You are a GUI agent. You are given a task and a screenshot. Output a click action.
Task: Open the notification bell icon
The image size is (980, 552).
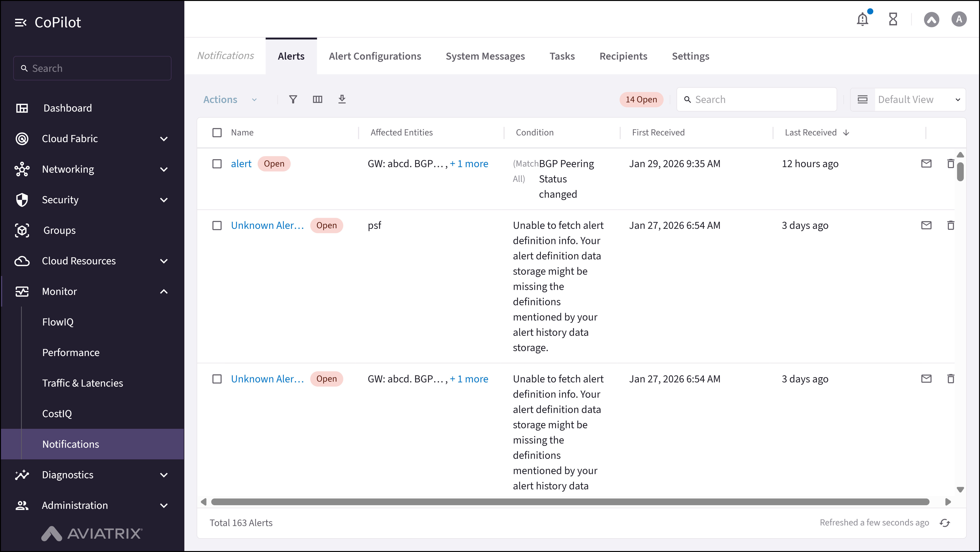coord(862,19)
